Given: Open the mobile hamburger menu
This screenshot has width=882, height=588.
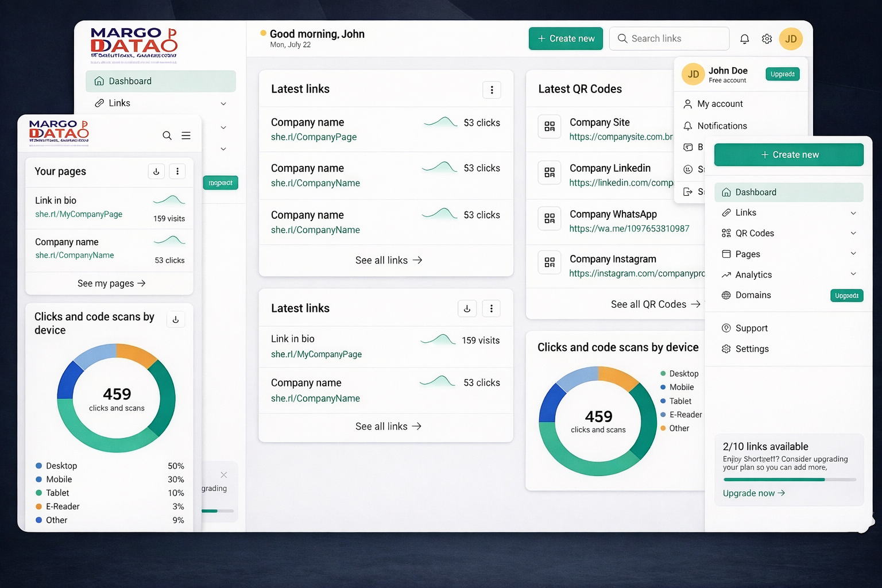Looking at the screenshot, I should coord(186,136).
